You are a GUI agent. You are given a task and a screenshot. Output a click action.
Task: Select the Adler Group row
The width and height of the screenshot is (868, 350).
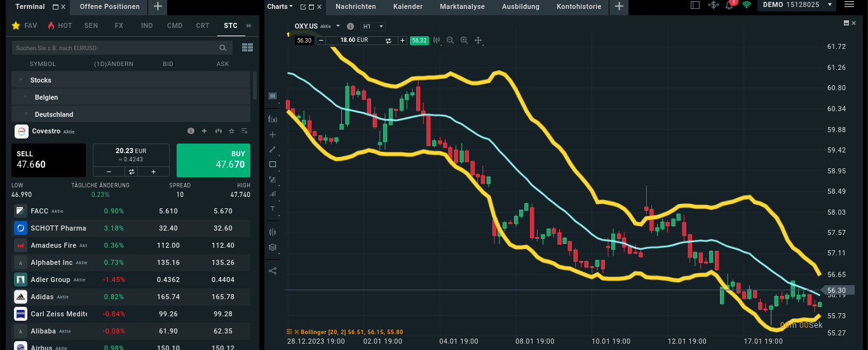coord(131,279)
